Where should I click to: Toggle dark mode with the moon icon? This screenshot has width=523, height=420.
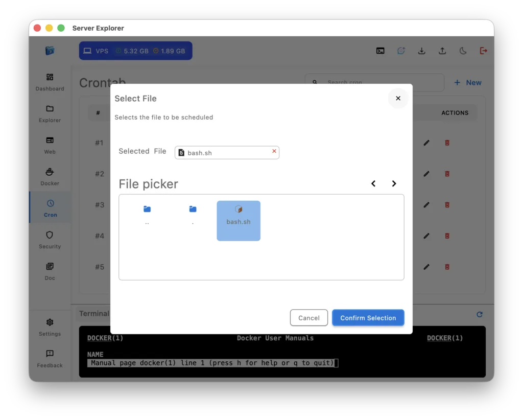pos(463,51)
